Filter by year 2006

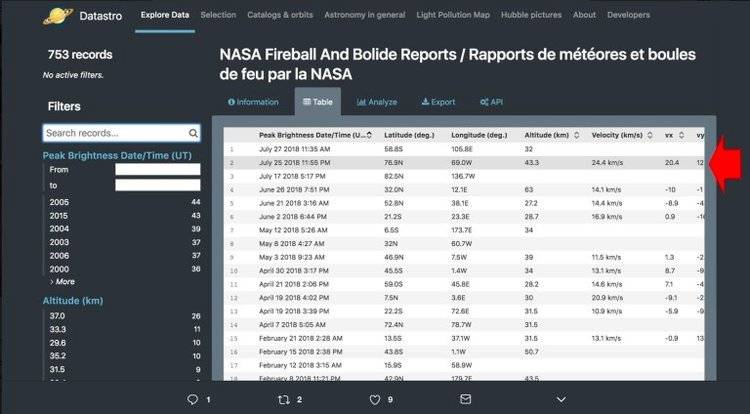click(124, 256)
